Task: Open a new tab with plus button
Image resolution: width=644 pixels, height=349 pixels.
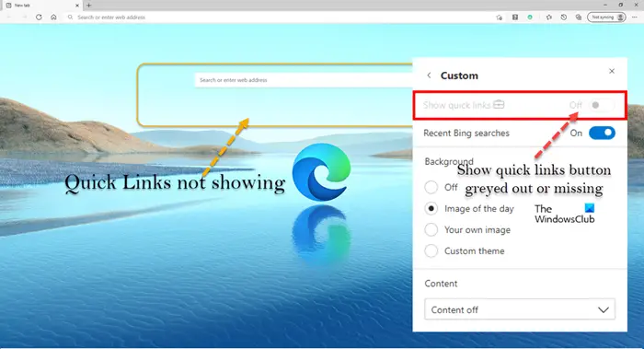Action: 88,6
